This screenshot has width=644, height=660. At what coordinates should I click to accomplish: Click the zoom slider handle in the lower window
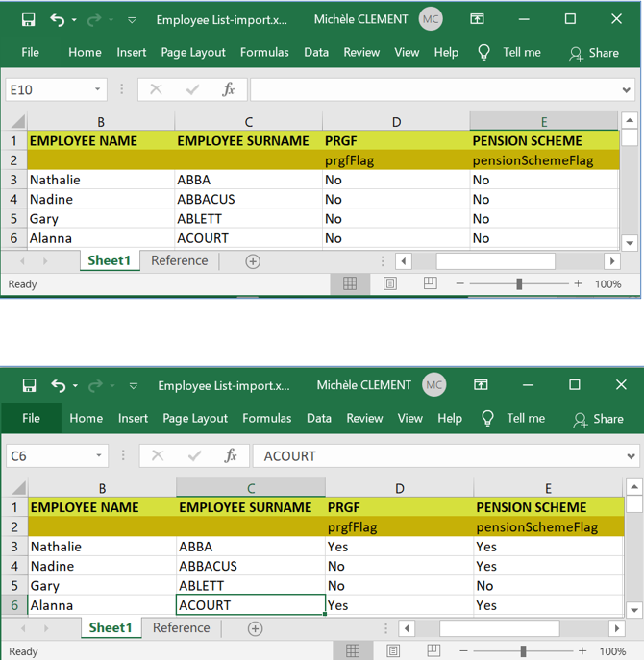pyautogui.click(x=523, y=651)
